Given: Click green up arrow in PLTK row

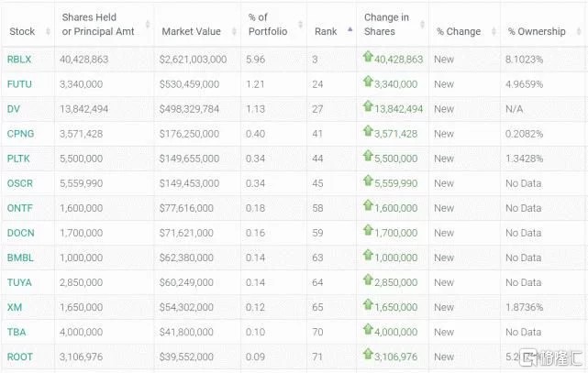Looking at the screenshot, I should [368, 157].
